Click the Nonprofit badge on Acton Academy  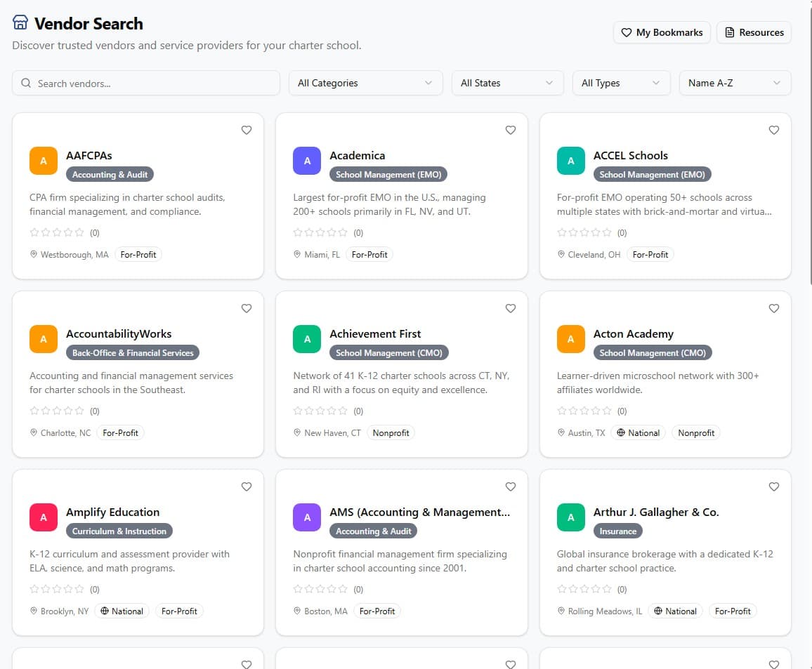696,432
